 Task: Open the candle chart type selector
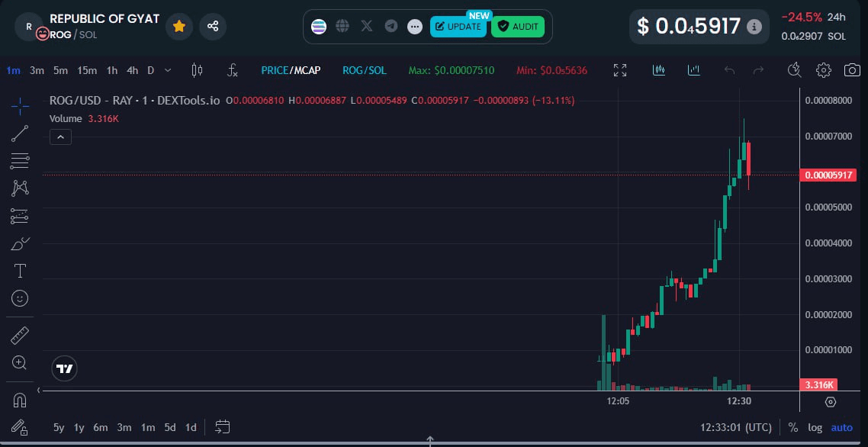coord(197,69)
